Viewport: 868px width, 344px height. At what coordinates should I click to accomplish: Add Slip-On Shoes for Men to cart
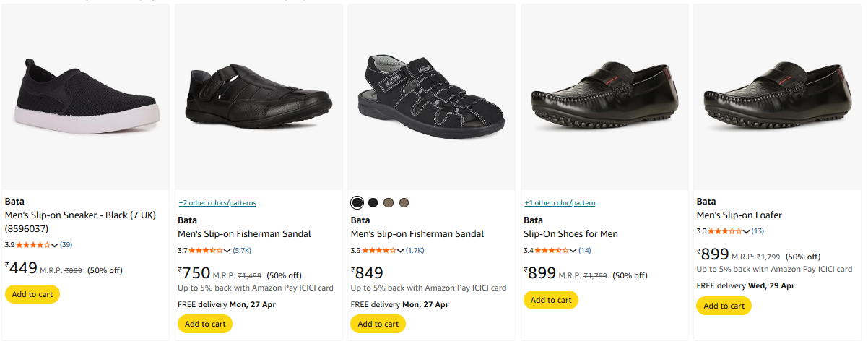551,300
